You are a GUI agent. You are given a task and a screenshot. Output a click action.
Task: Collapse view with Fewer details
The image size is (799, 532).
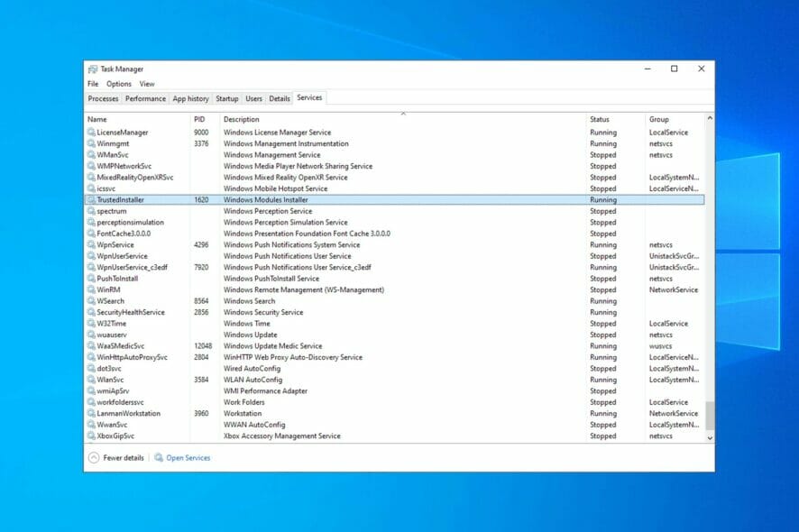(116, 457)
